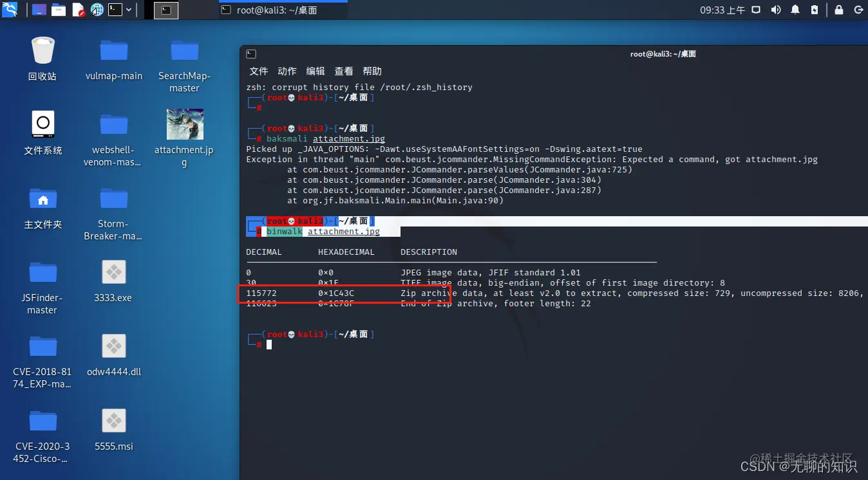
Task: Open the volume speaker tray icon
Action: click(776, 10)
